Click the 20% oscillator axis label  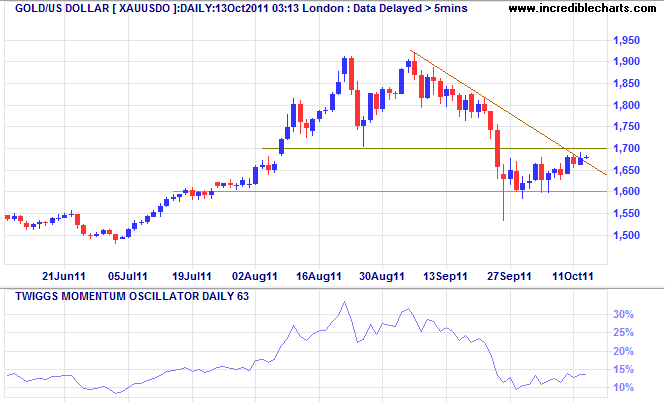click(623, 352)
